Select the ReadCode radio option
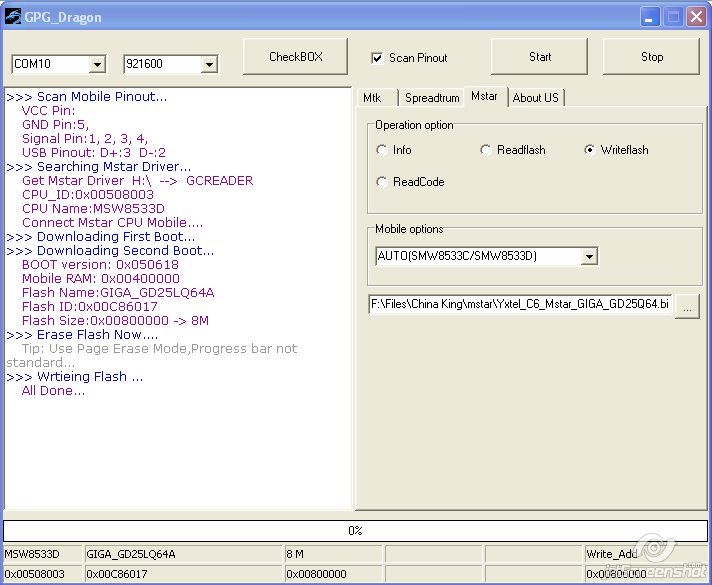This screenshot has height=585, width=712. point(382,182)
